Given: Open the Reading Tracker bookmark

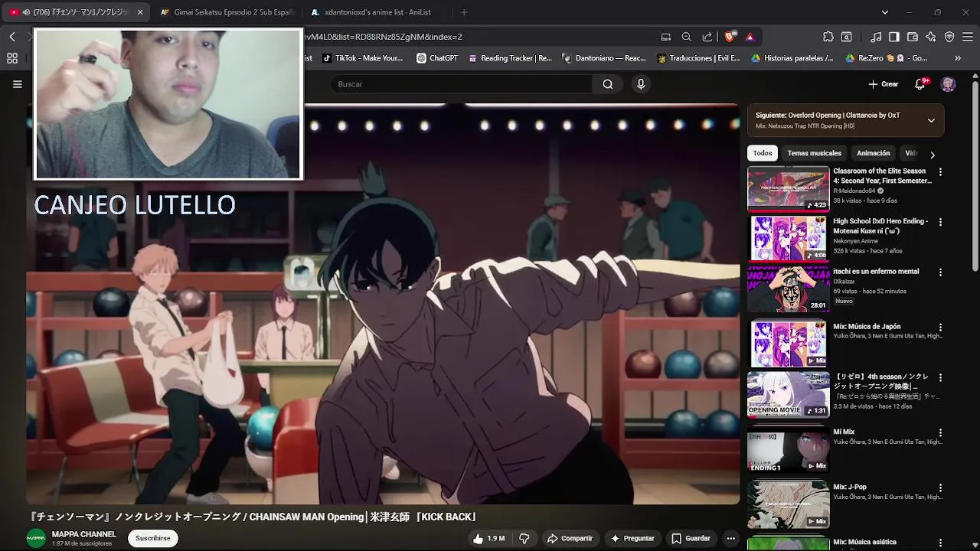Looking at the screenshot, I should point(510,58).
